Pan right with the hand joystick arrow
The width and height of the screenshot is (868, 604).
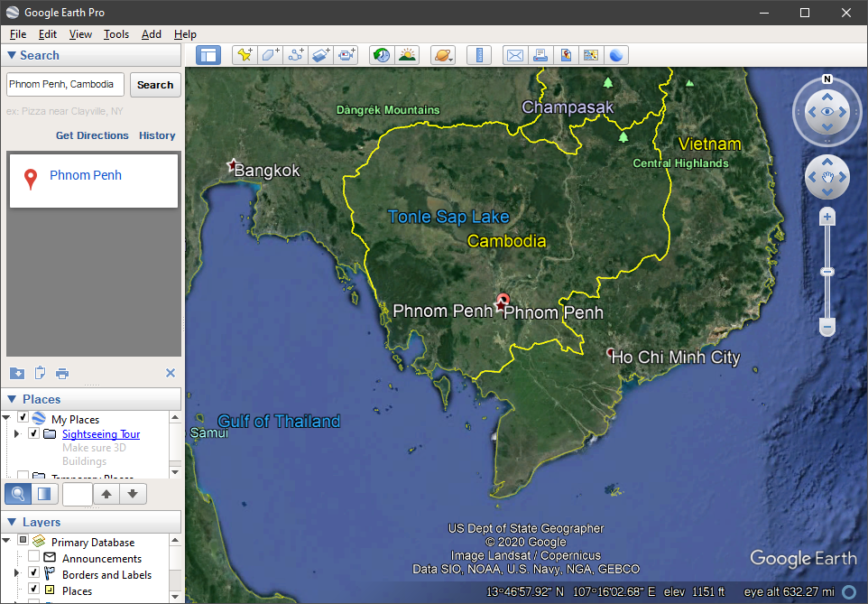[x=843, y=177]
